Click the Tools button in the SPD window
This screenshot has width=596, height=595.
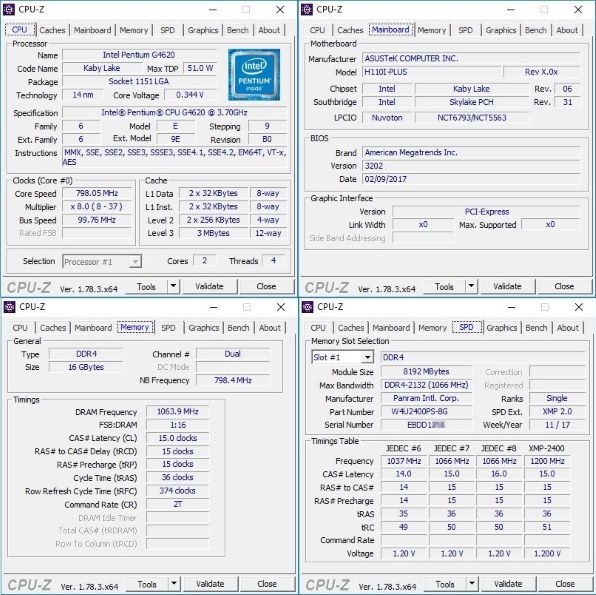tap(445, 584)
